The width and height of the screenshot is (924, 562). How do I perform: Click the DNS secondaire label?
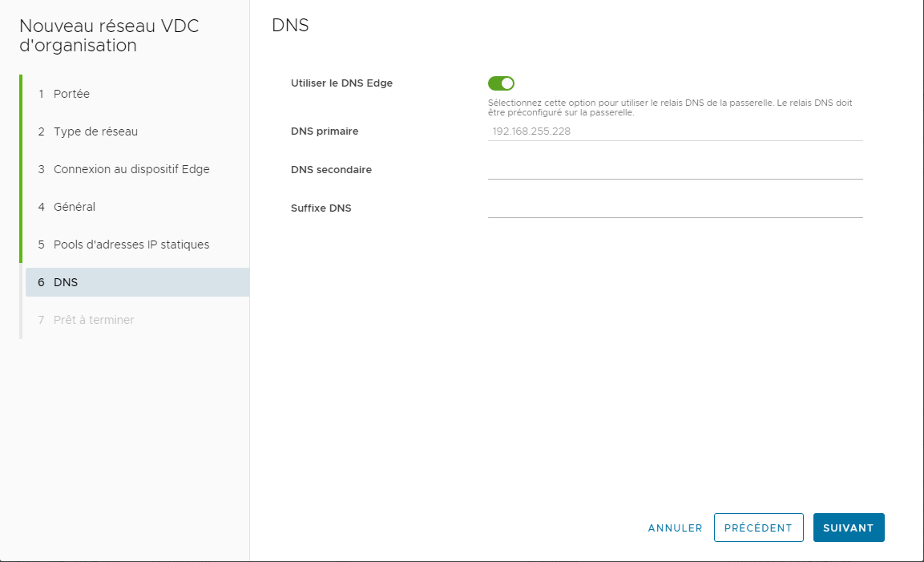331,170
